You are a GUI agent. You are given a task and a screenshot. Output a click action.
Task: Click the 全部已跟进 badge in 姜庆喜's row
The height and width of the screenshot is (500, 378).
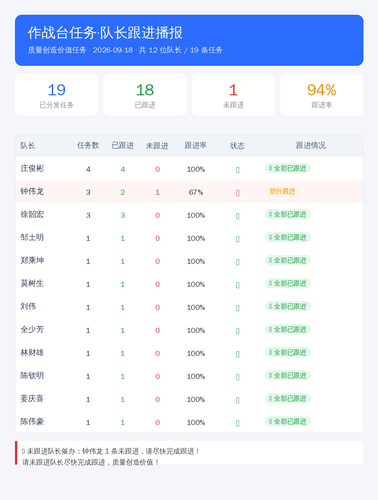coord(288,398)
